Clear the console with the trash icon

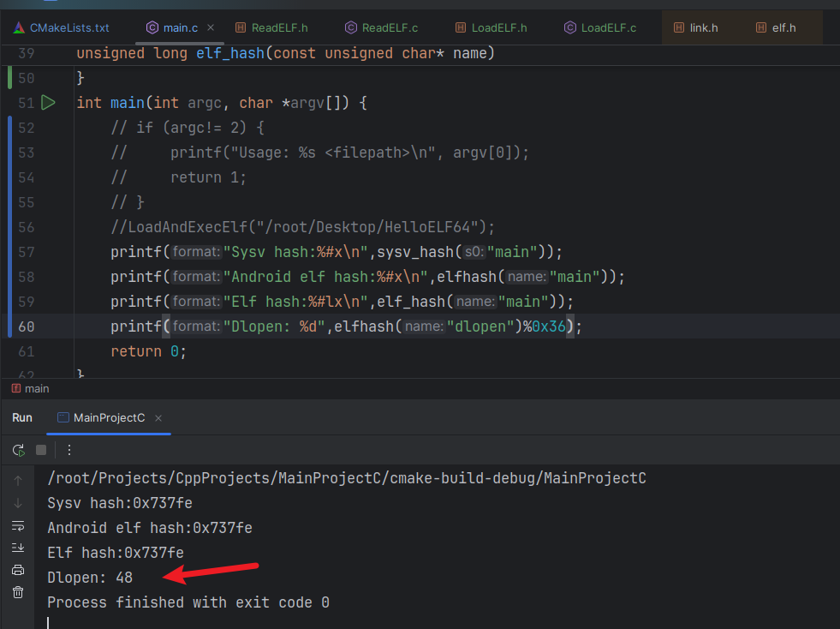(18, 592)
